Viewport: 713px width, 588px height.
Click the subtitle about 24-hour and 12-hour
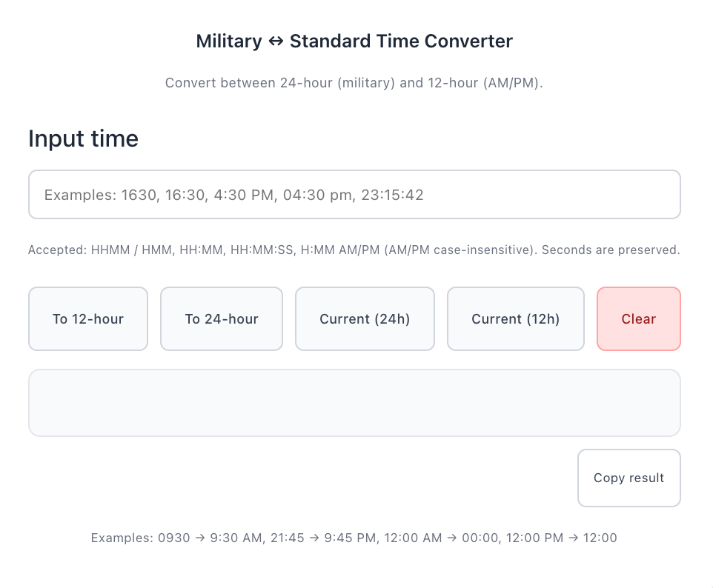coord(354,82)
